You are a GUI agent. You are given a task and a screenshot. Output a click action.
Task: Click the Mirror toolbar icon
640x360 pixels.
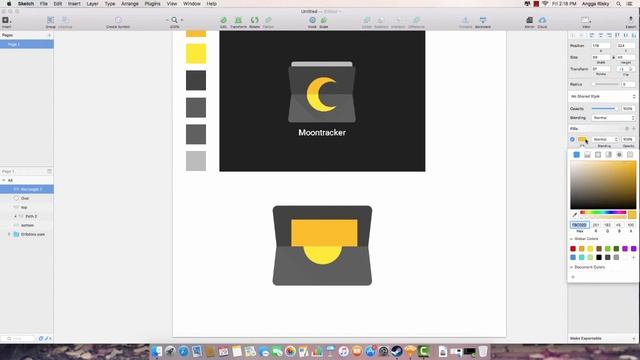(529, 20)
